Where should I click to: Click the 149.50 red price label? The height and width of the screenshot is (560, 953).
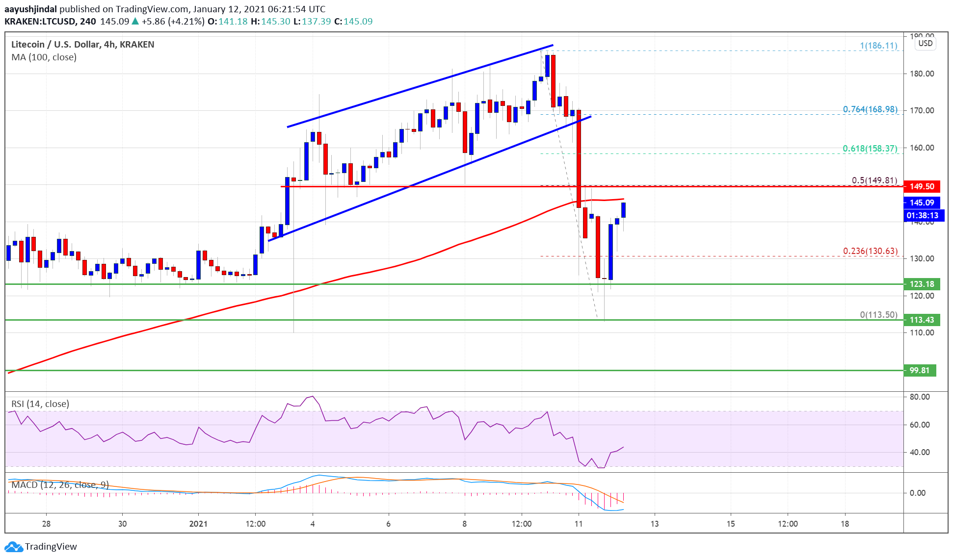[922, 186]
